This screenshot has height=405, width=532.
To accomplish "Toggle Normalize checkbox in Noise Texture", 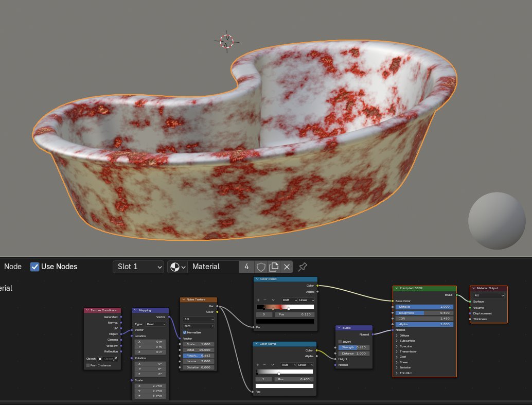I will 185,332.
